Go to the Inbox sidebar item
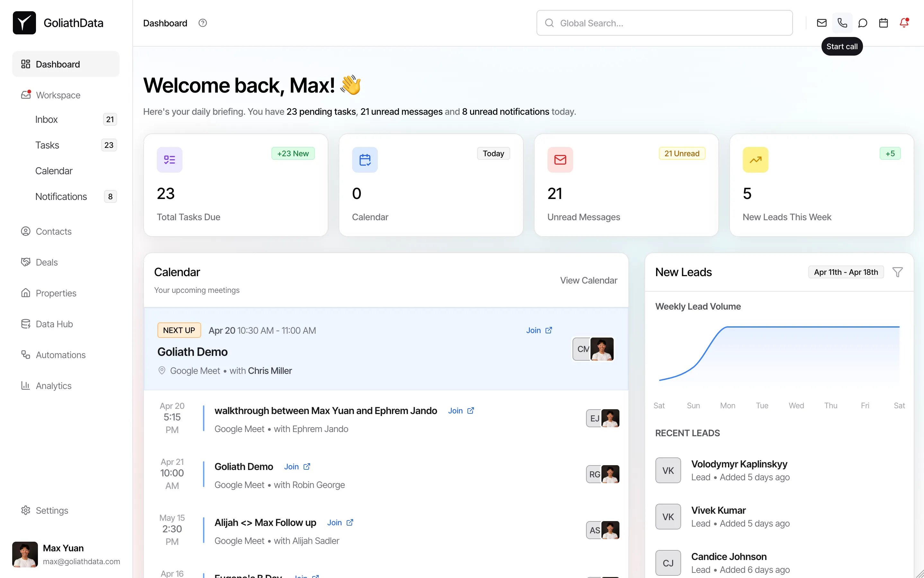Image resolution: width=924 pixels, height=578 pixels. (x=47, y=119)
